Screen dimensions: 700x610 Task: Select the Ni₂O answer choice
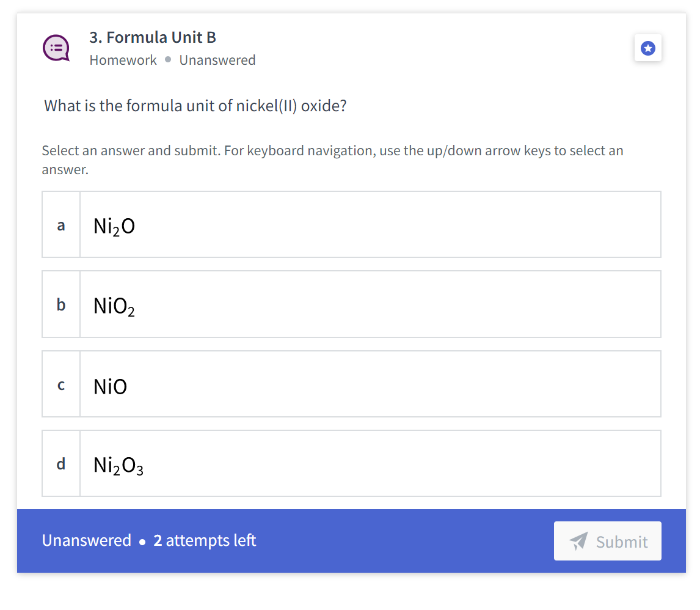[370, 225]
